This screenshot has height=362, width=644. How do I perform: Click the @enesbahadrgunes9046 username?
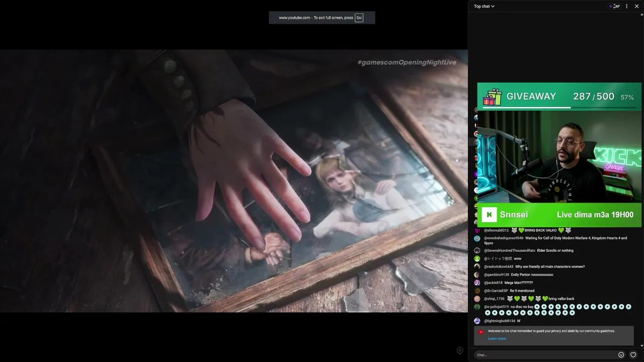504,238
